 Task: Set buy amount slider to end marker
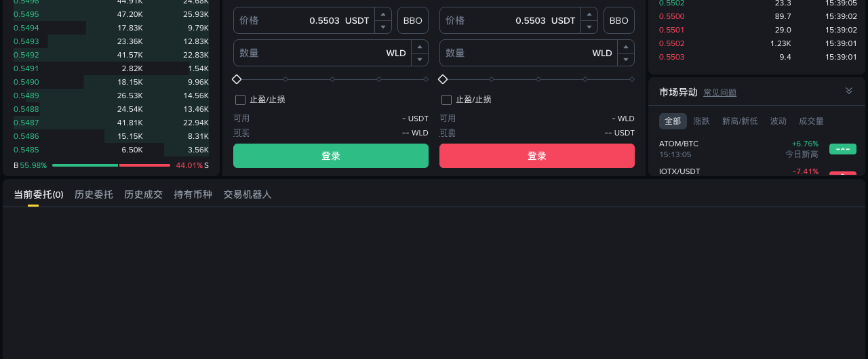pos(426,79)
